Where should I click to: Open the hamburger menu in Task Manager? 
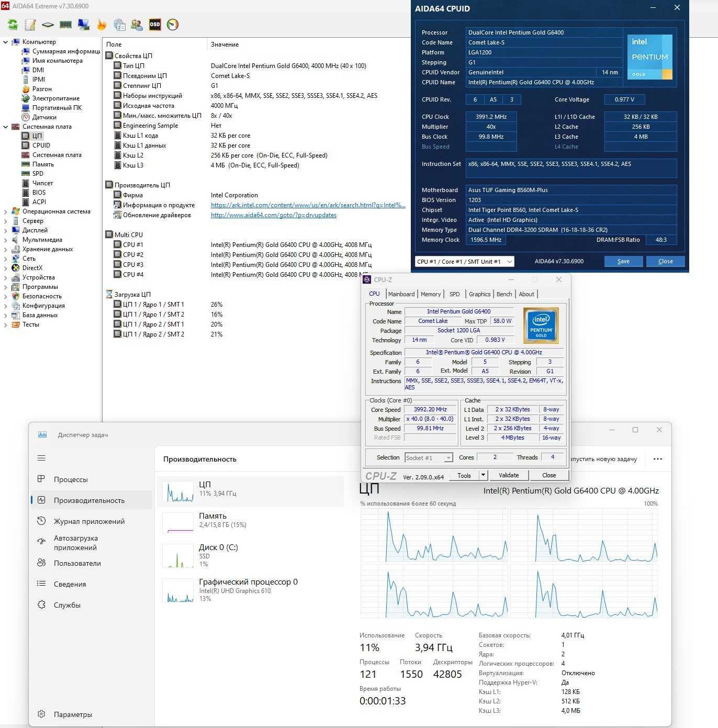coord(41,458)
